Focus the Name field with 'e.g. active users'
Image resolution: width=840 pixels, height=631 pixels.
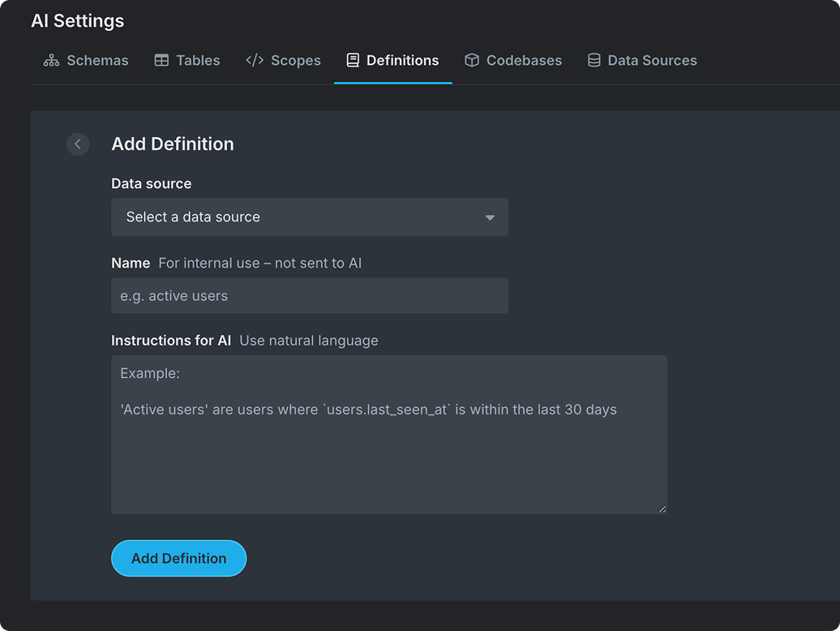tap(309, 296)
